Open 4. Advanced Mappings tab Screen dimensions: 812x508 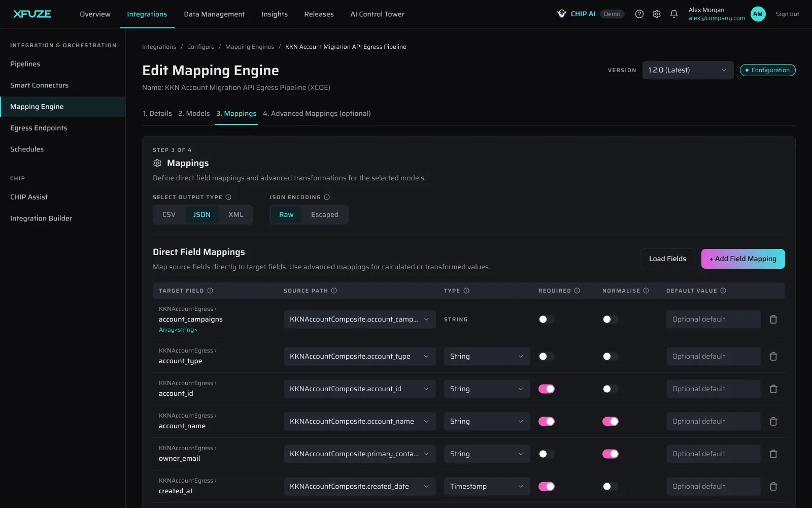coord(317,114)
